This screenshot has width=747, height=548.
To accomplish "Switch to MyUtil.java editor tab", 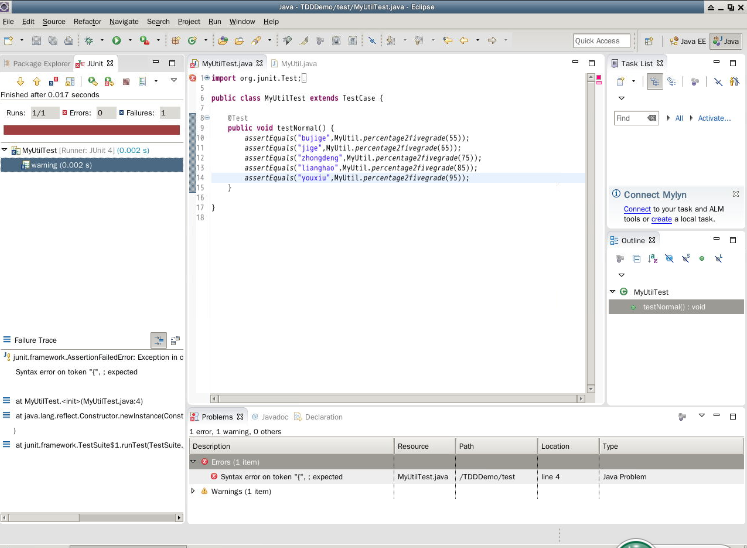I will tap(294, 63).
